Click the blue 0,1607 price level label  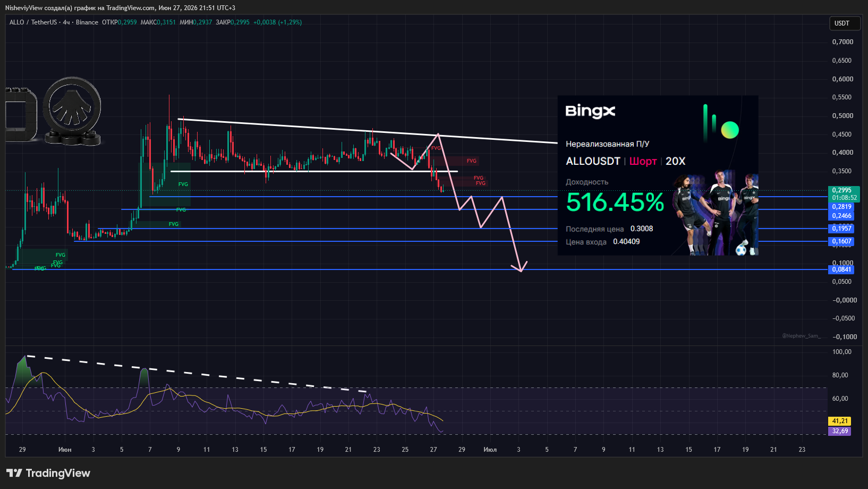(x=841, y=241)
